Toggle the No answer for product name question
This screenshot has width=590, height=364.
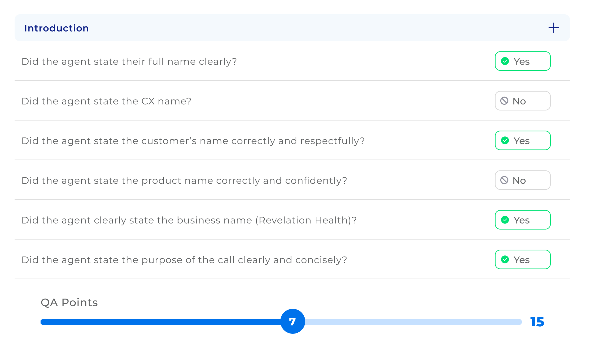pyautogui.click(x=522, y=180)
